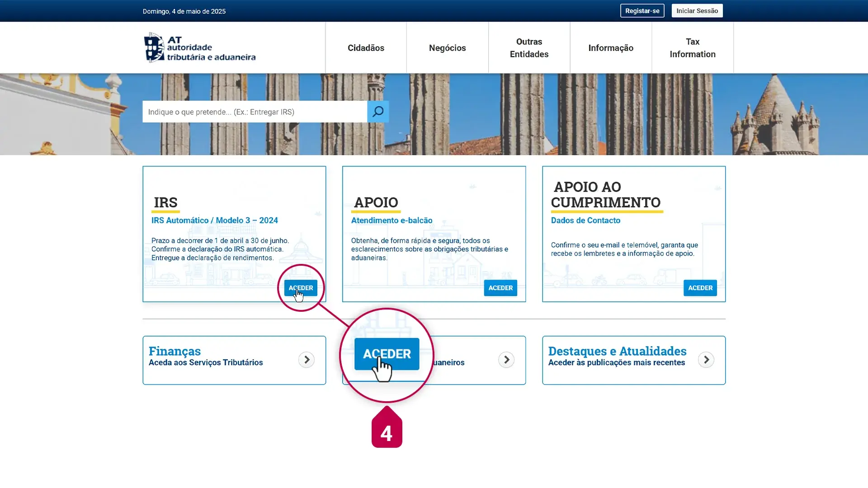Switch to Tax Information section
Image resolution: width=868 pixels, height=488 pixels.
[x=692, y=48]
